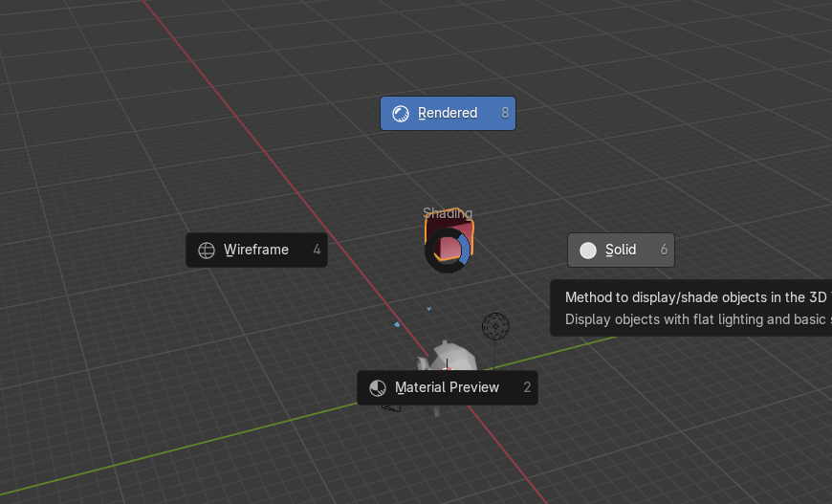Click the Solid white circle icon

coord(588,251)
